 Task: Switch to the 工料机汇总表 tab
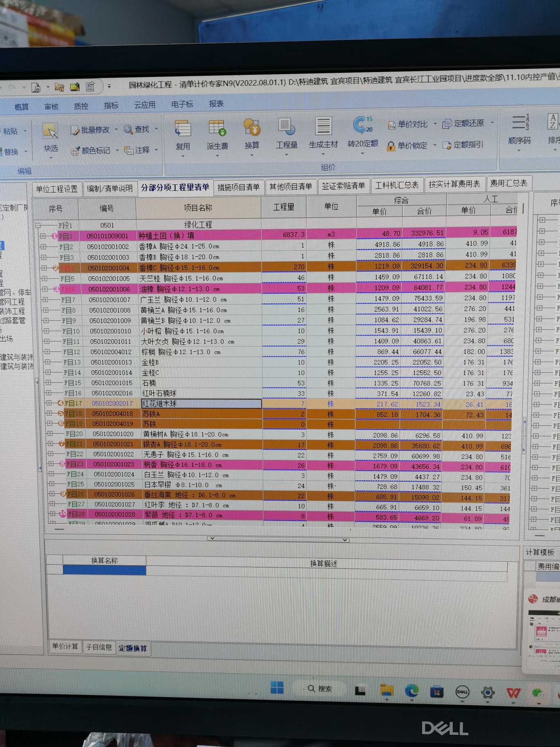coord(397,185)
